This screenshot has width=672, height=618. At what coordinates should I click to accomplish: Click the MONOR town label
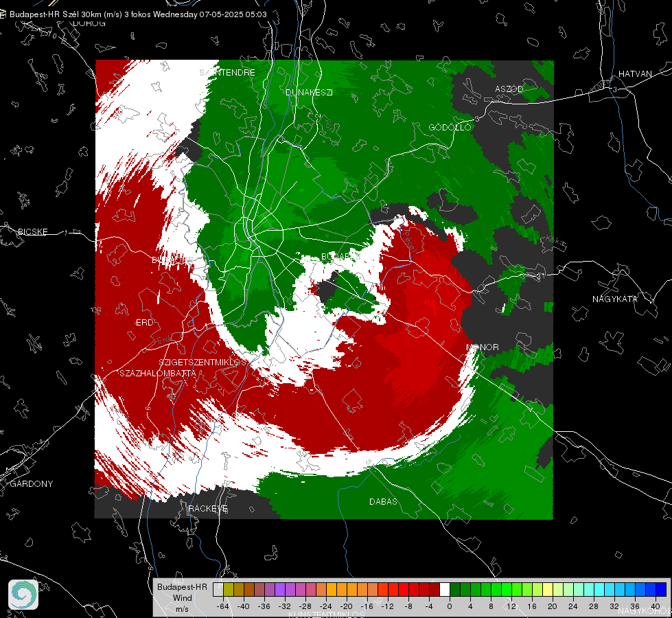[482, 347]
